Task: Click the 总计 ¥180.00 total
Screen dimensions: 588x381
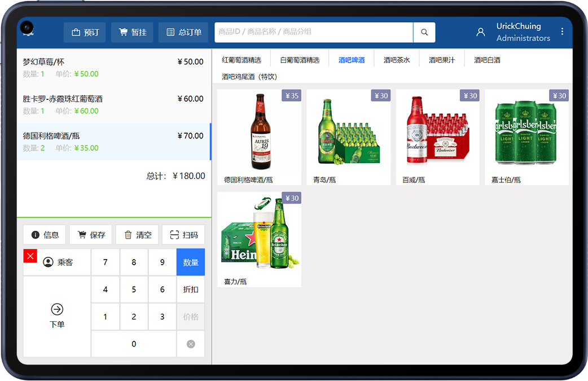Action: 175,176
